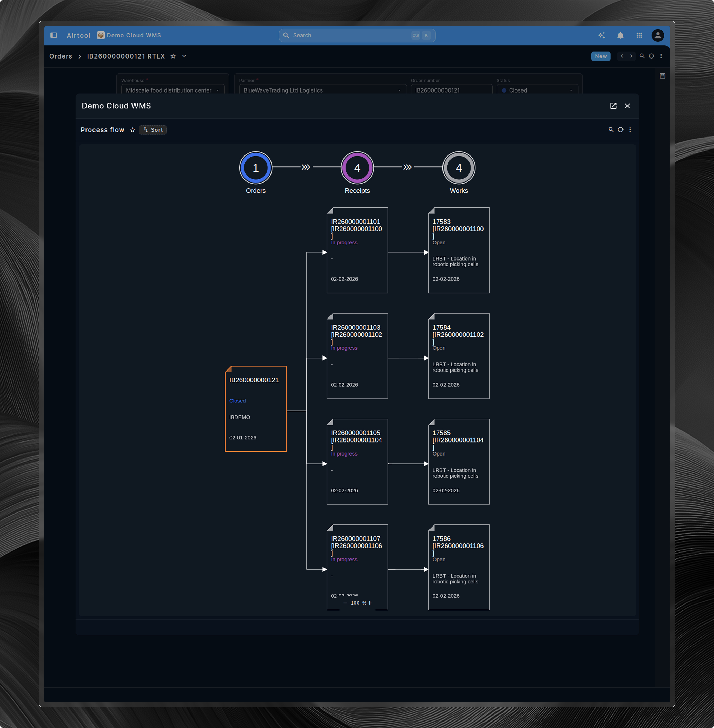Screen dimensions: 714x728
Task: Star the IB260000000121 RTLX order
Action: [x=173, y=56]
